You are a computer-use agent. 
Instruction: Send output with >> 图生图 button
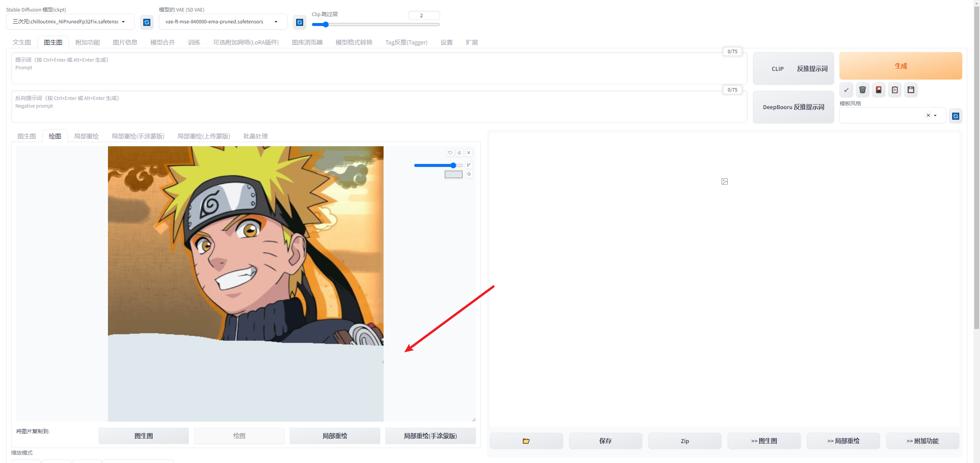764,441
